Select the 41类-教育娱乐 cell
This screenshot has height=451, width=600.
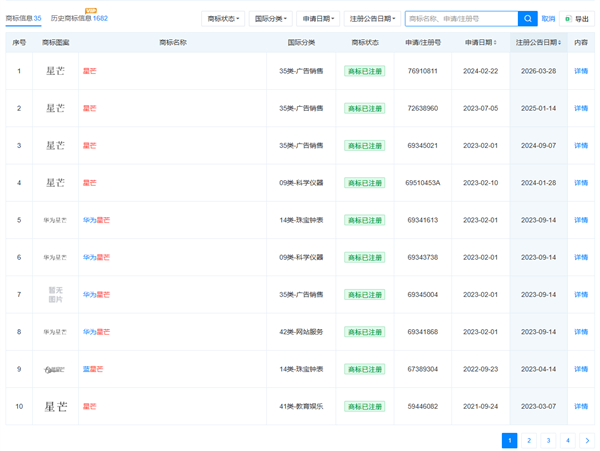click(301, 406)
